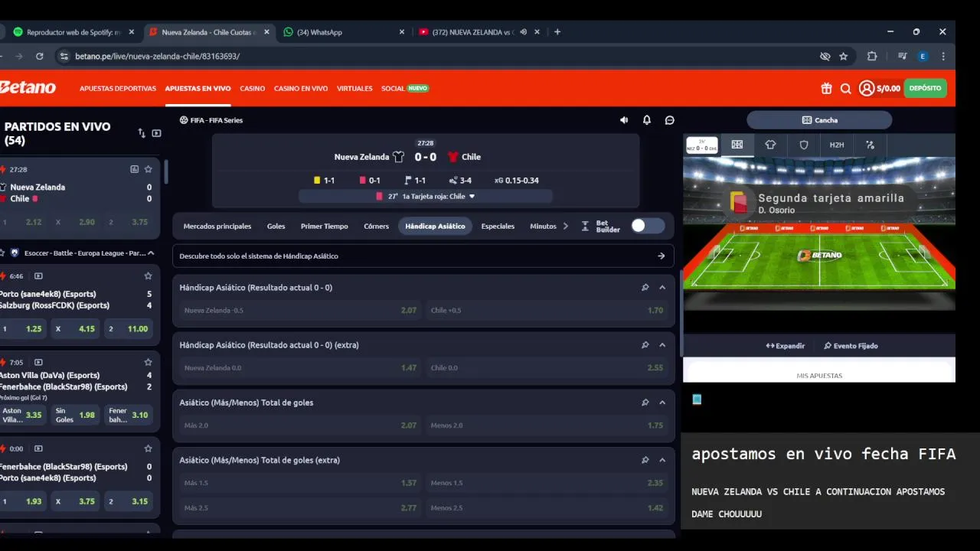Mute match sound speaker icon

[624, 120]
